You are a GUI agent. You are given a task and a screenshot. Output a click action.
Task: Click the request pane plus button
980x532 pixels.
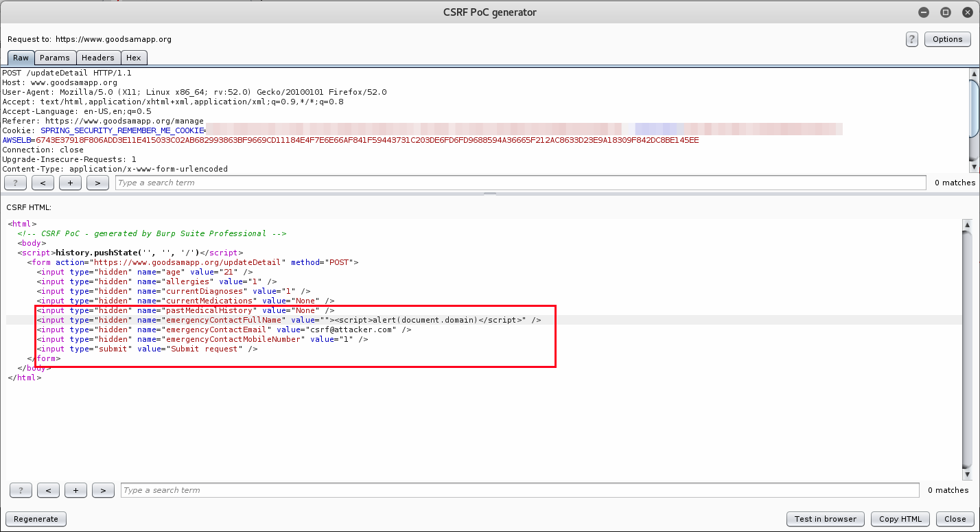tap(70, 183)
